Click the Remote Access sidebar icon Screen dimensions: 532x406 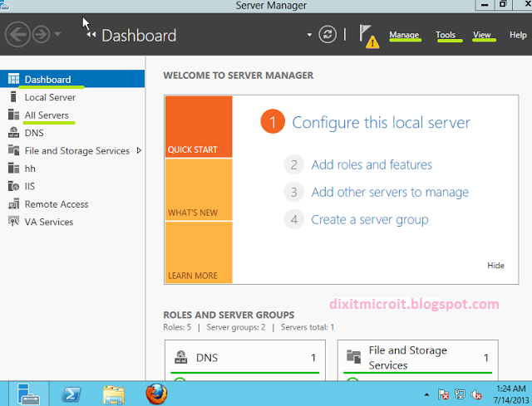pyautogui.click(x=13, y=203)
